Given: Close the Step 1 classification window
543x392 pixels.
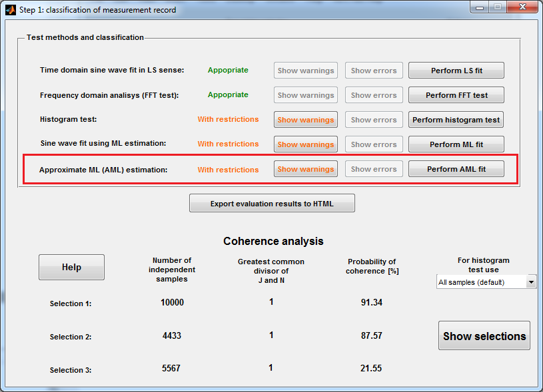Looking at the screenshot, I should pos(522,7).
